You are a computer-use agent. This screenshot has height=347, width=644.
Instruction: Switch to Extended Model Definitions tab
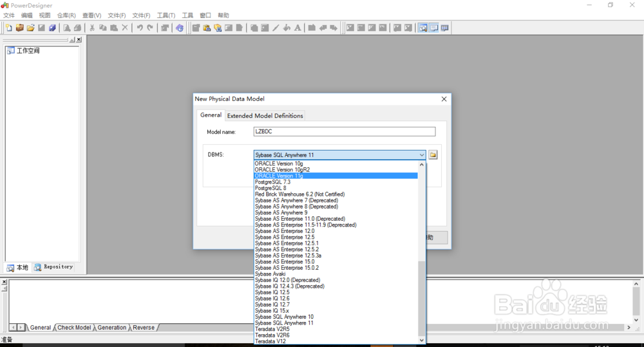[265, 116]
